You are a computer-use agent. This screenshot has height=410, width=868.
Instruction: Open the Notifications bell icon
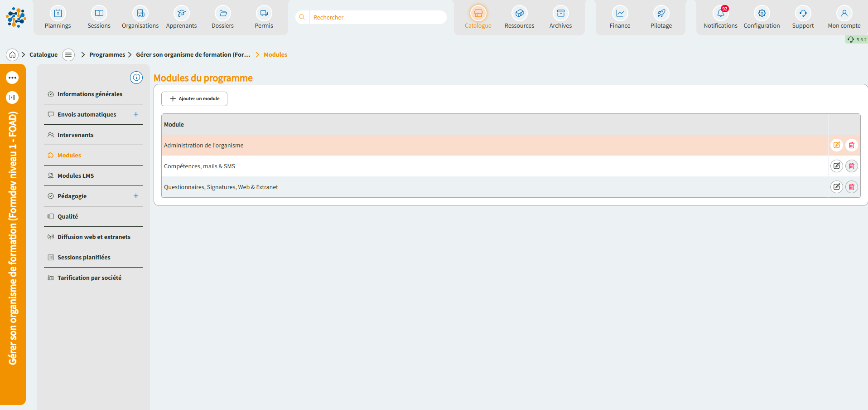click(720, 14)
